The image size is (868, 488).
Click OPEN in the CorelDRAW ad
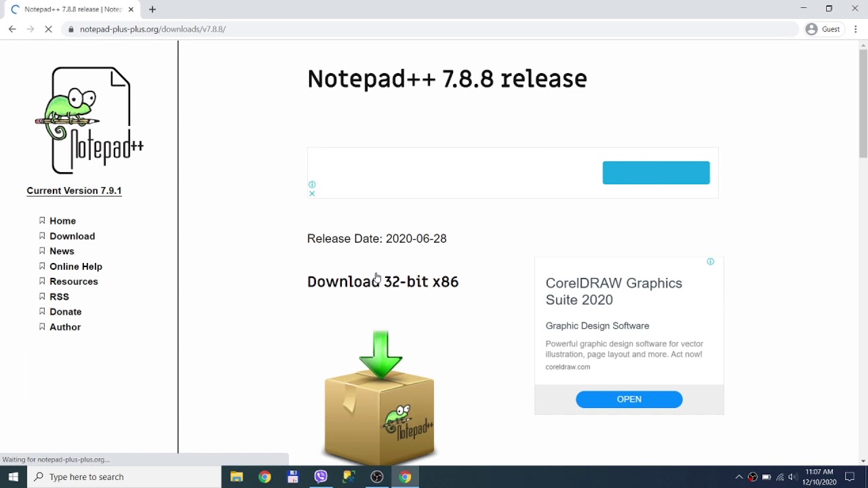coord(629,399)
